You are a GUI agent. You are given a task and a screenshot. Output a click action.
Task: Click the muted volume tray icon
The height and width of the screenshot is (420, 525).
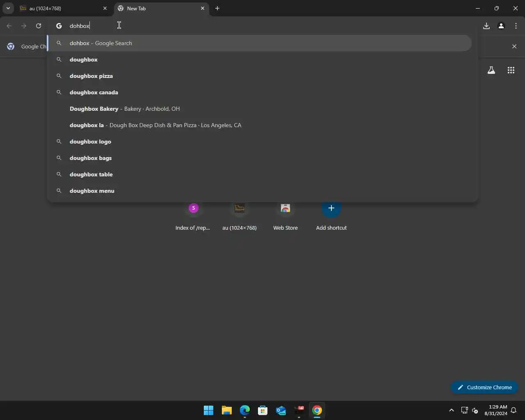475,410
